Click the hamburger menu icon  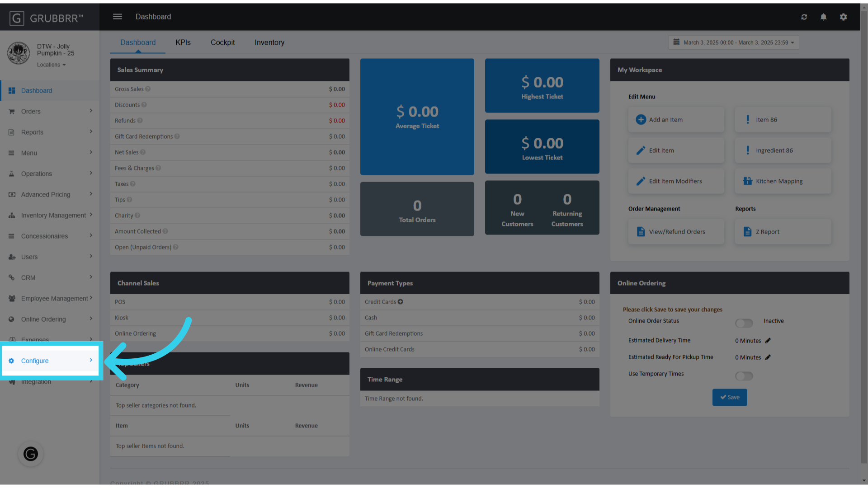[x=118, y=17]
